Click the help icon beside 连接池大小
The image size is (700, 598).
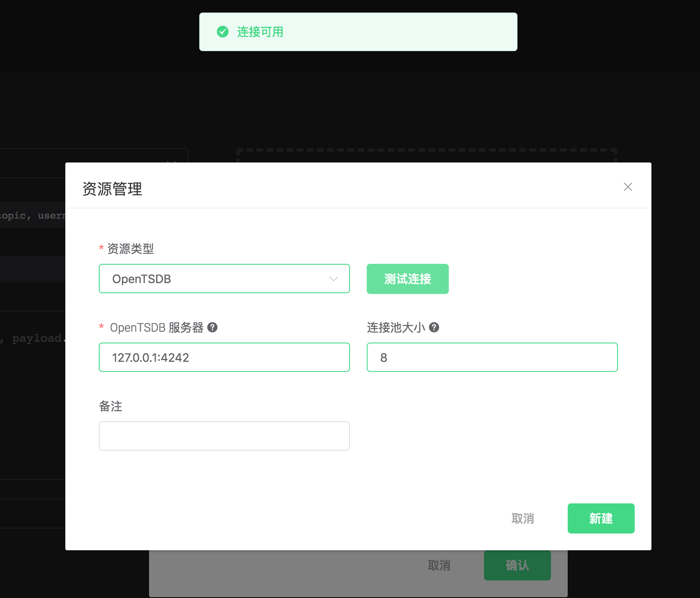434,327
